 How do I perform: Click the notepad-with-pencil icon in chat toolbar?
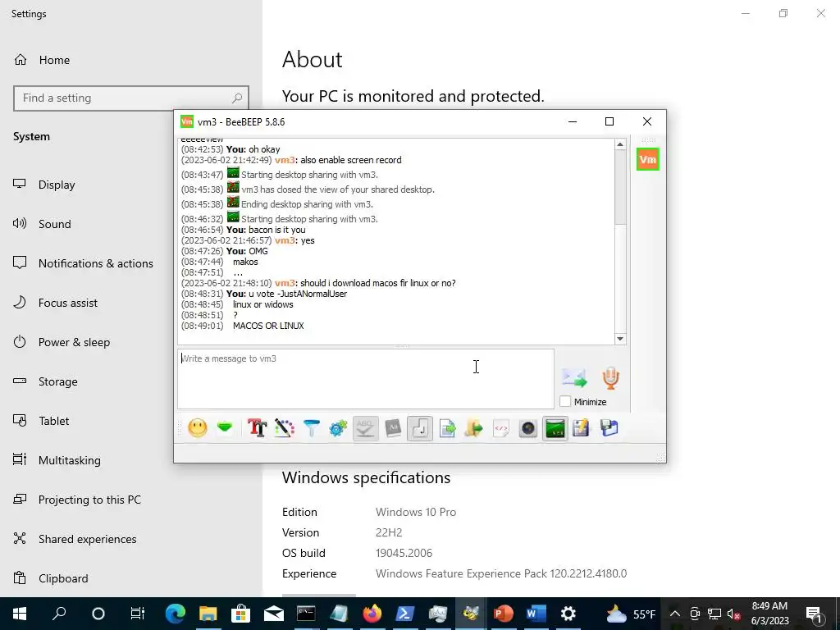(582, 428)
